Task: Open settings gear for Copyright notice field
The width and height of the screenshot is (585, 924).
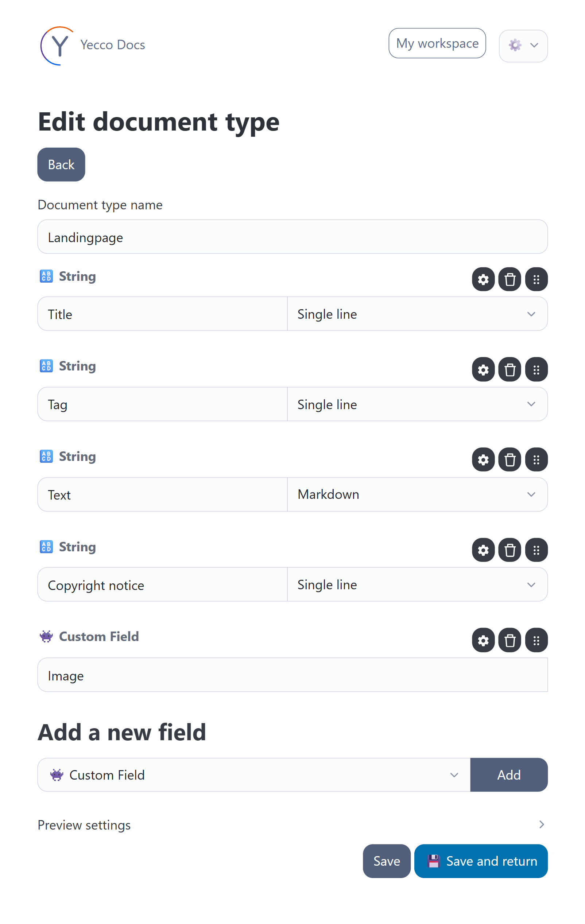Action: click(x=483, y=550)
